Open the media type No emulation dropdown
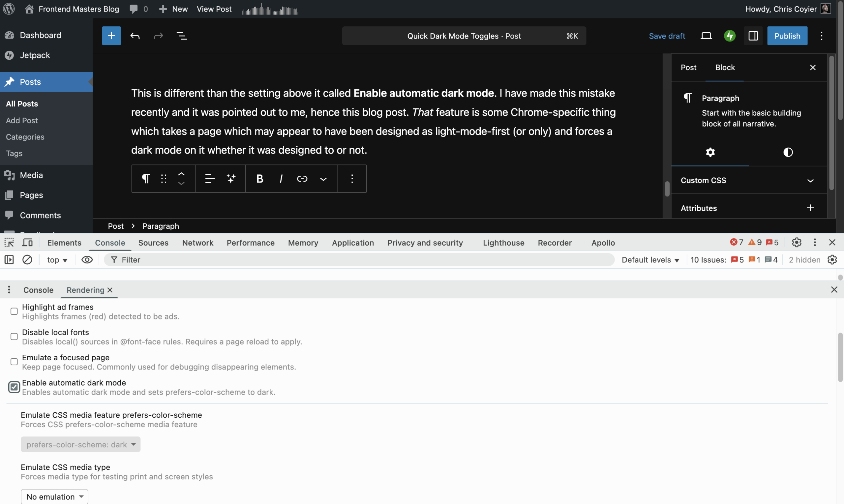844x504 pixels. click(54, 496)
